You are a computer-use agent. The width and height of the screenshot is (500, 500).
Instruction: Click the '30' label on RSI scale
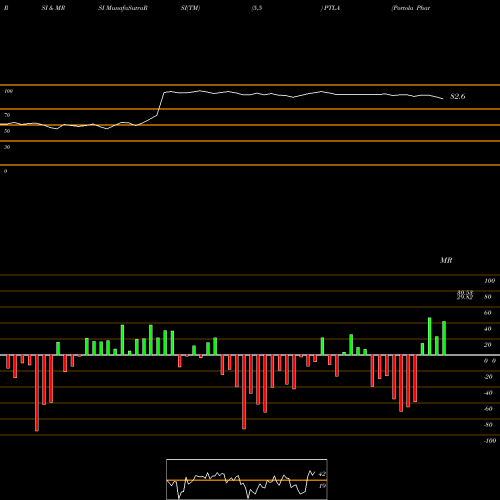[x=7, y=147]
